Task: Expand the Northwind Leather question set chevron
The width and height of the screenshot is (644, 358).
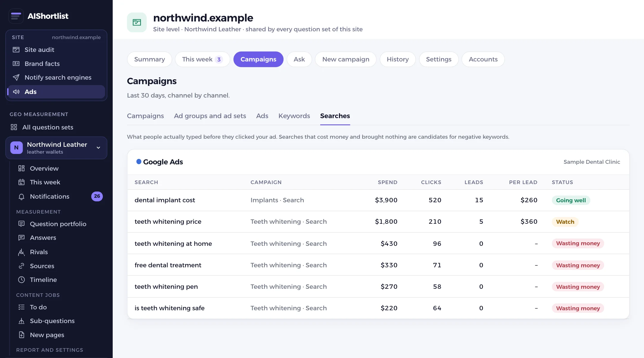Action: pyautogui.click(x=98, y=148)
